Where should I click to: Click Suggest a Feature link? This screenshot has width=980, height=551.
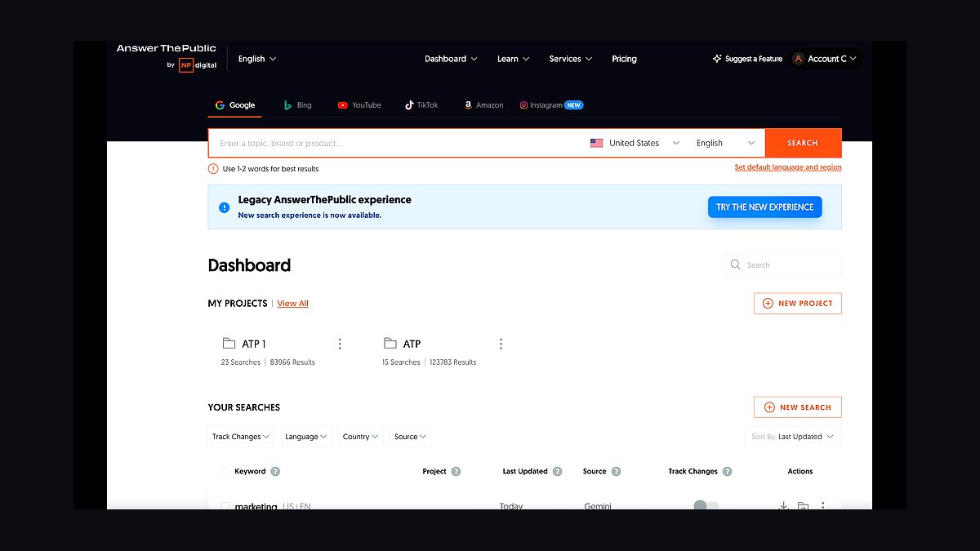[x=747, y=59]
